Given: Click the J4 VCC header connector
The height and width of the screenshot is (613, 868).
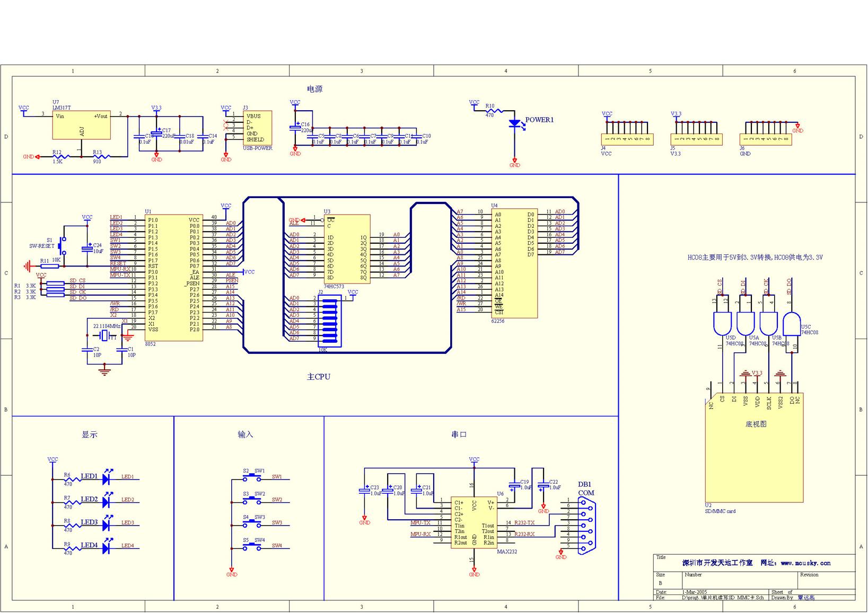Looking at the screenshot, I should pos(627,139).
